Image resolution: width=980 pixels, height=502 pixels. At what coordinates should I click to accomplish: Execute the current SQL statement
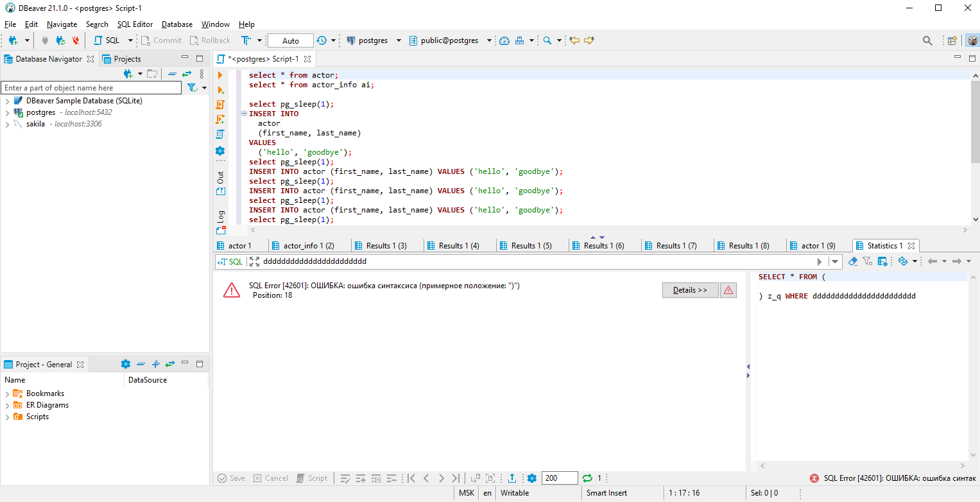pyautogui.click(x=220, y=74)
